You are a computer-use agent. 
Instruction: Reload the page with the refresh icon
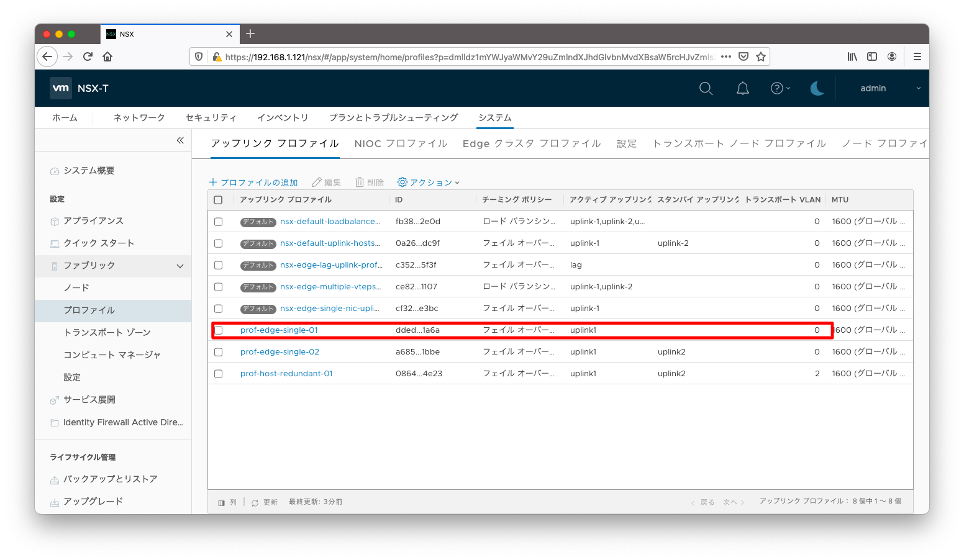click(88, 56)
